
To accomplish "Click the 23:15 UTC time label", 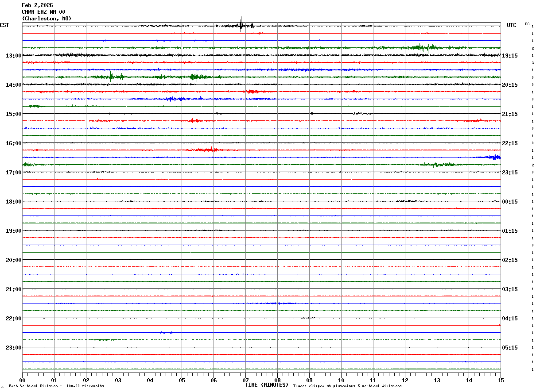I will pos(510,173).
